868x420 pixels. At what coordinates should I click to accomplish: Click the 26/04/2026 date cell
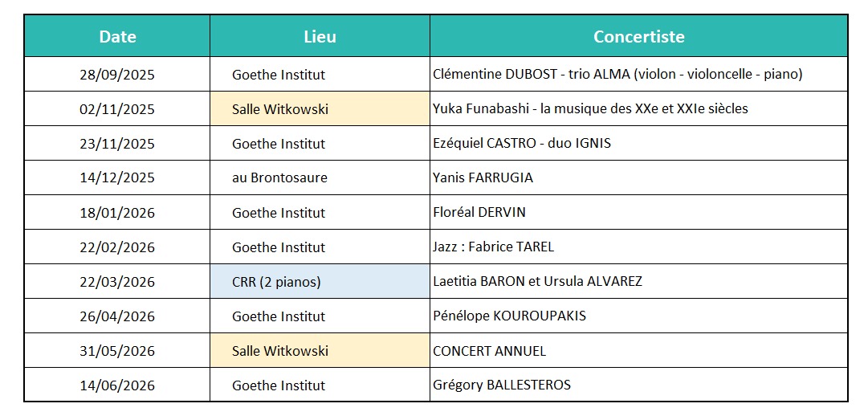click(117, 316)
